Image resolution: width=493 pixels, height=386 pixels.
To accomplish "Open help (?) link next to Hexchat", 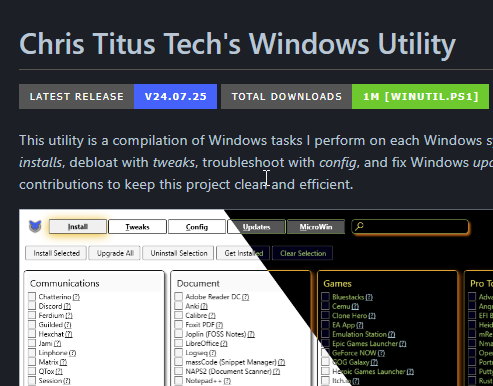I will pyautogui.click(x=69, y=334).
